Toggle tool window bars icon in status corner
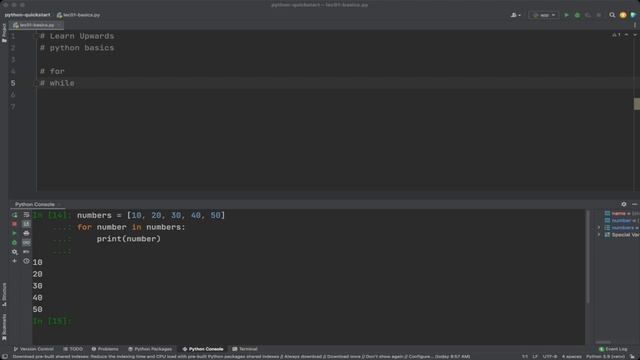640x360 pixels. pos(5,357)
